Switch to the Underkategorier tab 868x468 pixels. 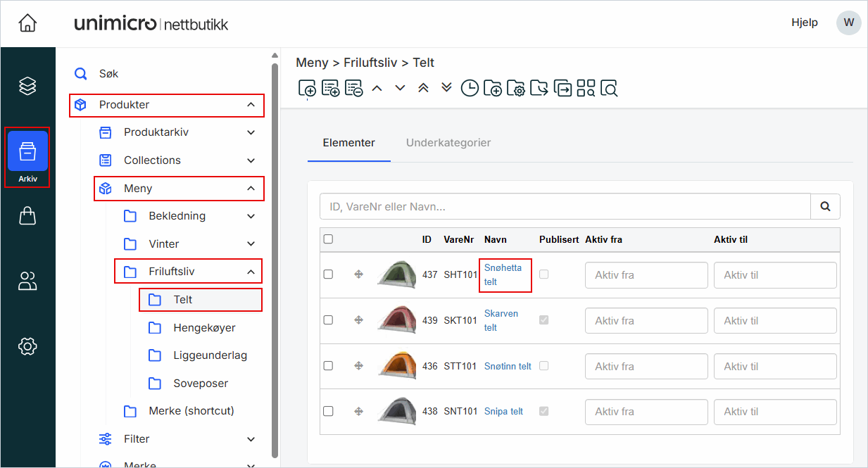(448, 143)
